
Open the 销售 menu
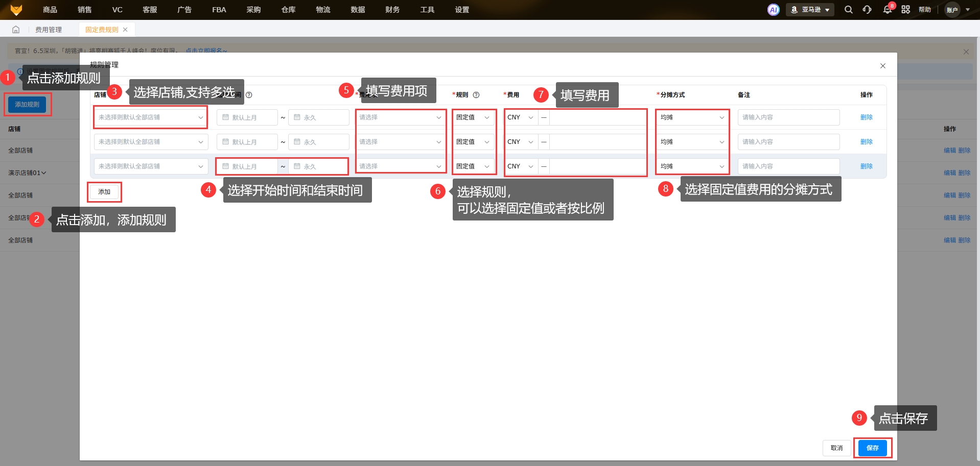point(85,10)
